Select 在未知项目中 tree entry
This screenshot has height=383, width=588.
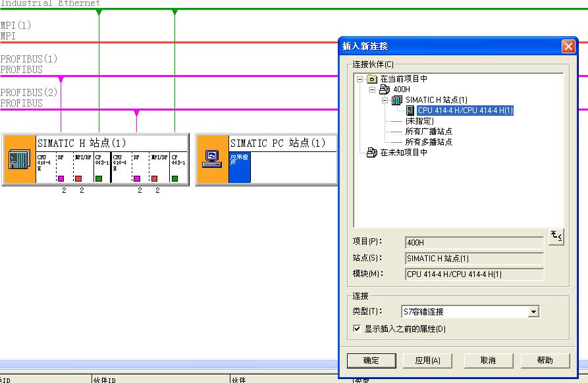coord(404,153)
